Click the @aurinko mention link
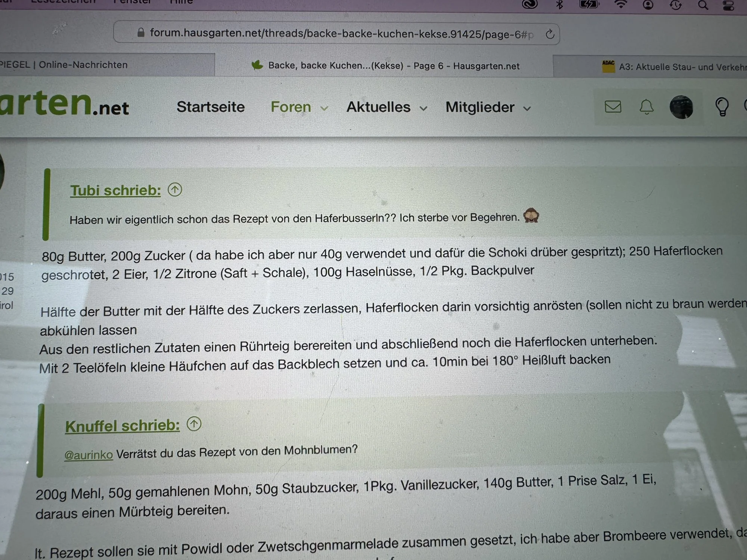Viewport: 747px width, 560px height. 89,455
